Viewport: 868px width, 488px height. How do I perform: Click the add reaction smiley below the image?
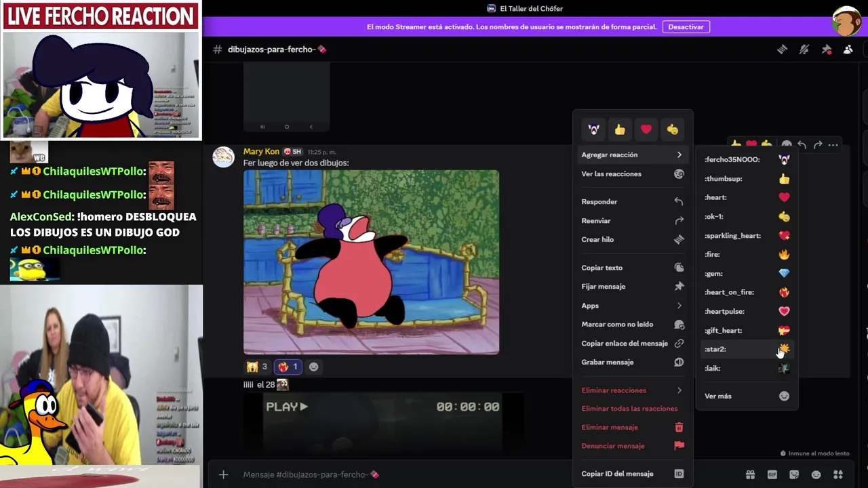point(313,367)
